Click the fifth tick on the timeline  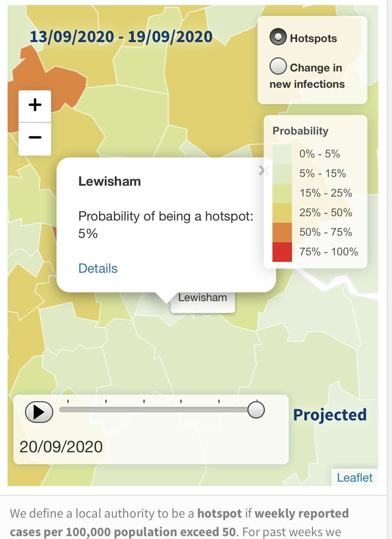[219, 402]
